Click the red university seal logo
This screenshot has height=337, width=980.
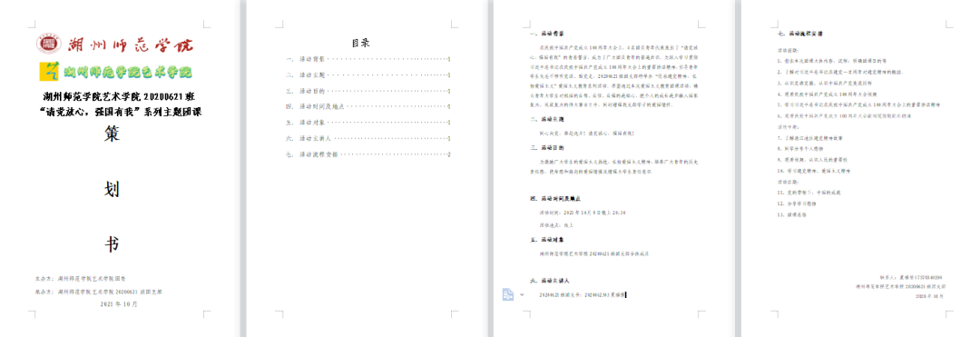48,44
